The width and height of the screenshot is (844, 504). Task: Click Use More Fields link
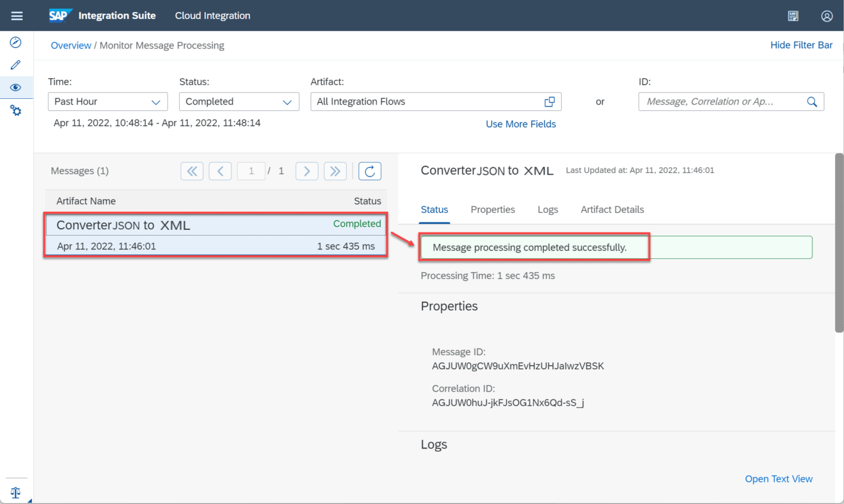(521, 124)
